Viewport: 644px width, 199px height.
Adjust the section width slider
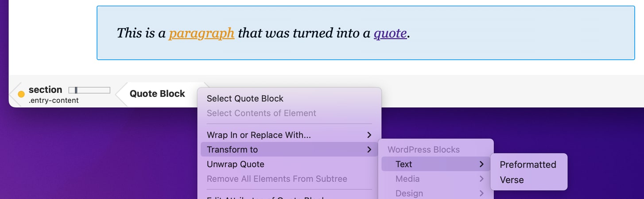[89, 90]
